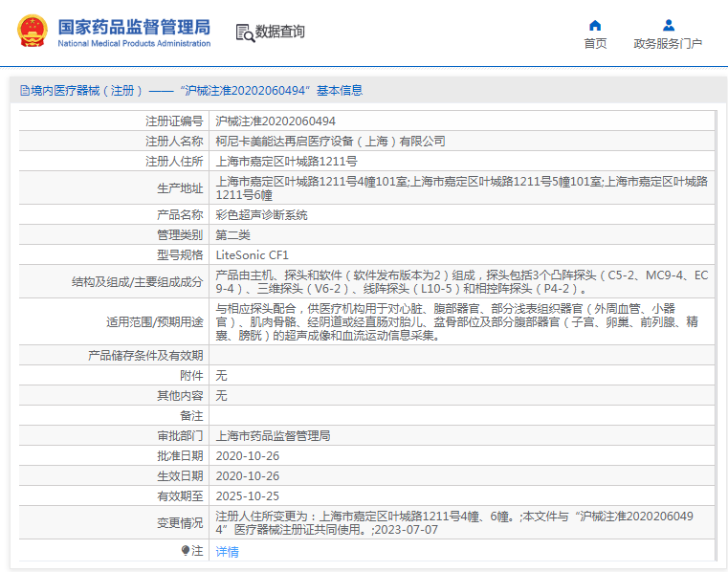Screen dimensions: 728x572
Task: Click the 首页 home icon
Action: click(x=595, y=25)
